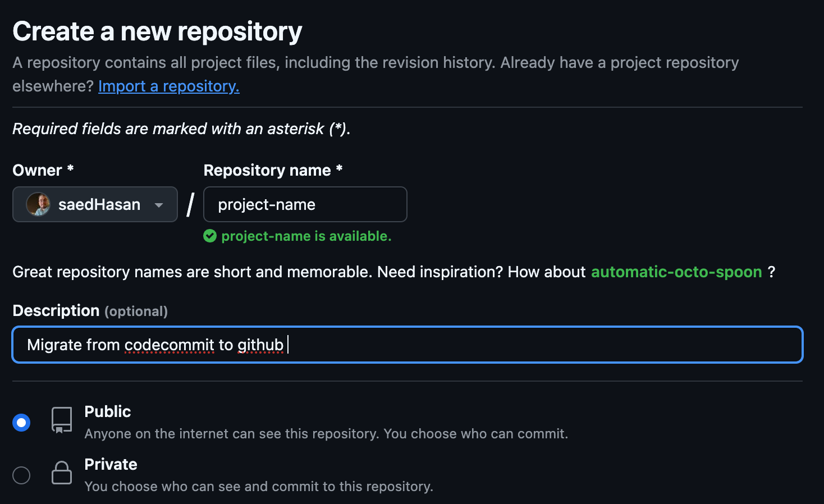Click the Repository name field label

point(273,170)
